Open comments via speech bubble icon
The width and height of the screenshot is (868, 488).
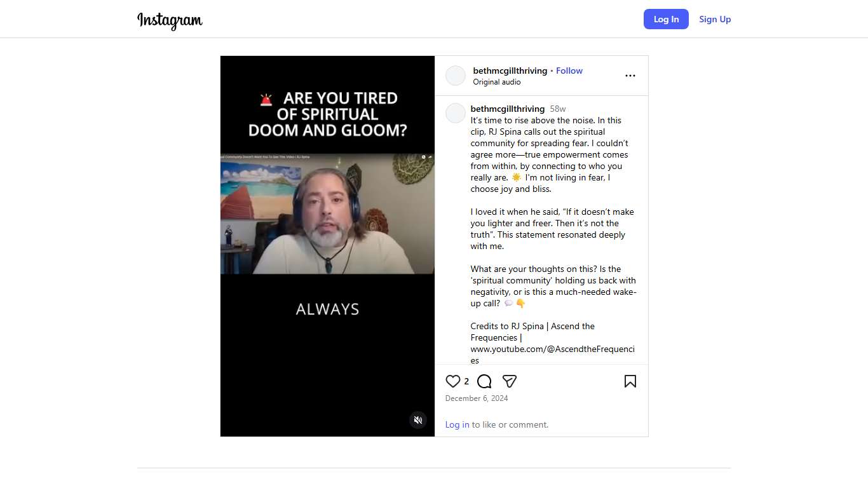pos(484,381)
